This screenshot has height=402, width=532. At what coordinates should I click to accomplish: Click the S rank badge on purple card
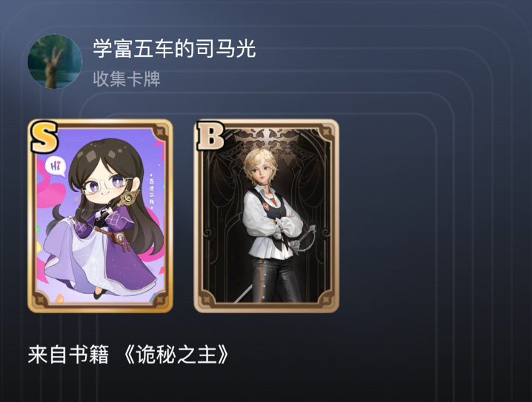pos(44,137)
